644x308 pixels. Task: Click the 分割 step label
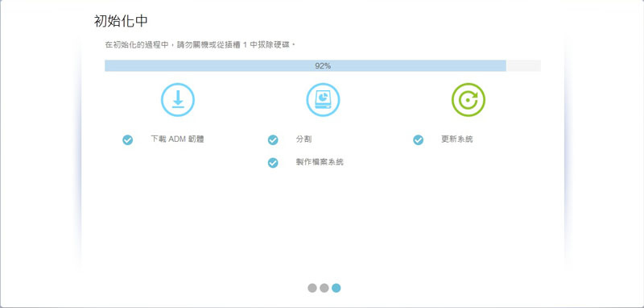click(x=303, y=139)
